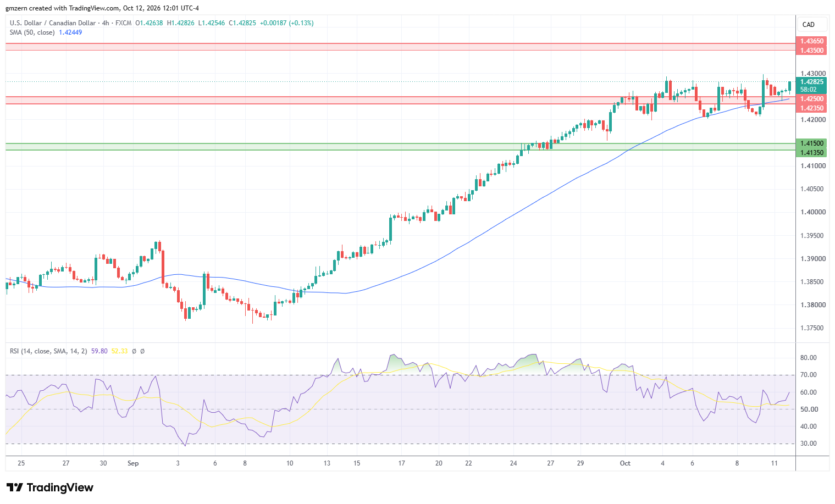835x504 pixels.
Task: Click the 1.38000 price axis tick
Action: click(813, 305)
